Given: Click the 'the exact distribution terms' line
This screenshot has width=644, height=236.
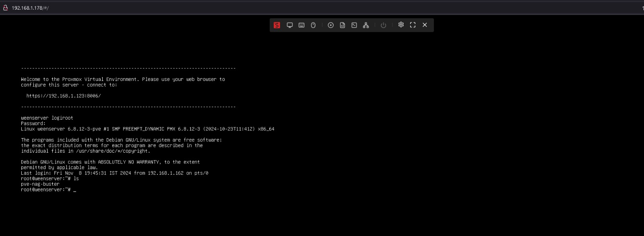Looking at the screenshot, I should (112, 145).
